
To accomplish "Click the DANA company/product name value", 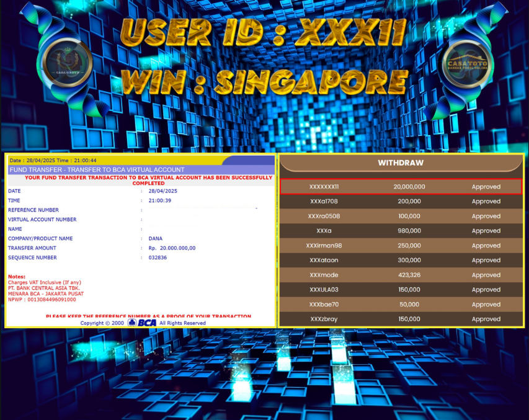I will tap(156, 238).
